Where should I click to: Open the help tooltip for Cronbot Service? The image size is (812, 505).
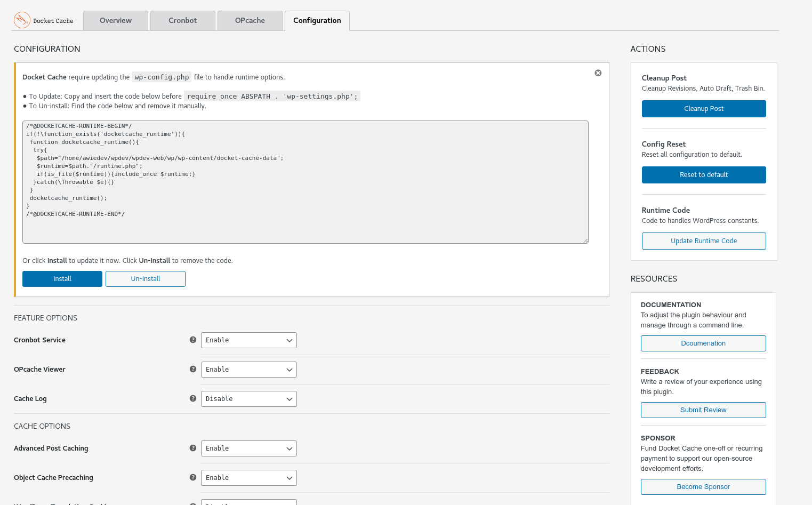pos(192,340)
